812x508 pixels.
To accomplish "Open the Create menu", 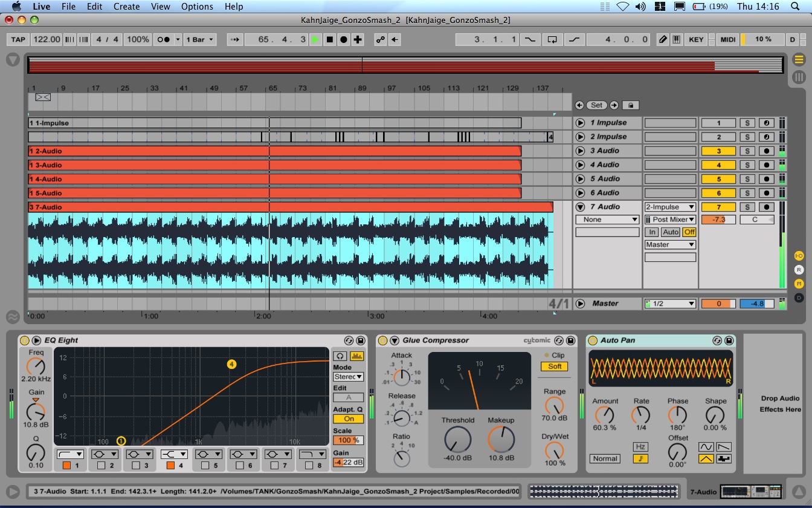I will pyautogui.click(x=126, y=7).
